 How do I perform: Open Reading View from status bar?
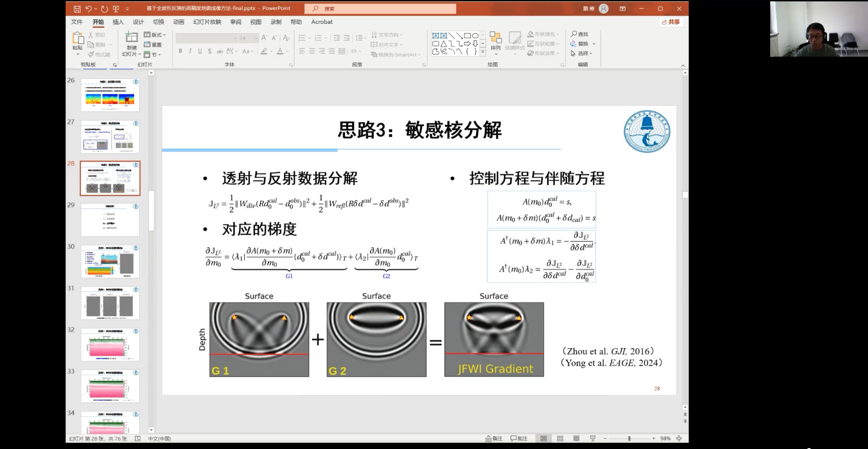pos(576,438)
